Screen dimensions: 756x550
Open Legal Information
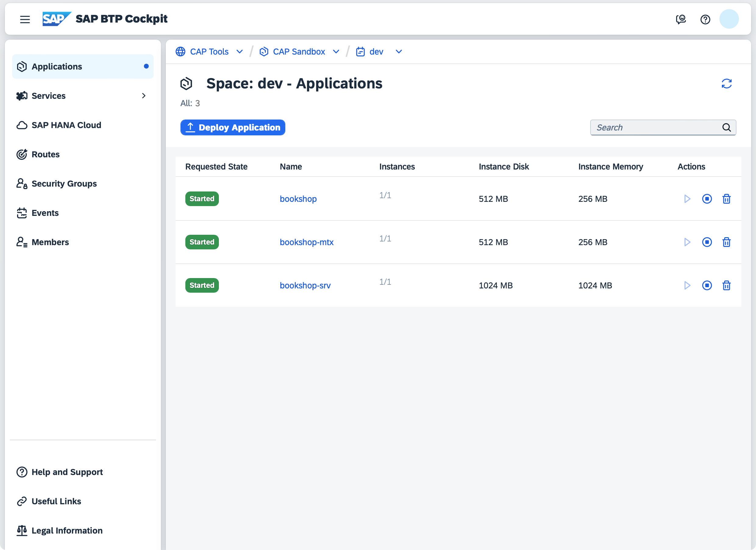pyautogui.click(x=83, y=531)
